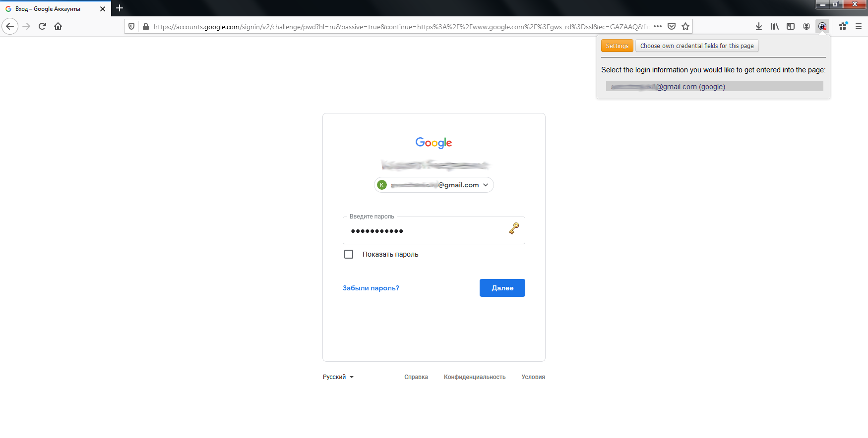Open the Условия footer link
The image size is (868, 438).
pos(533,377)
